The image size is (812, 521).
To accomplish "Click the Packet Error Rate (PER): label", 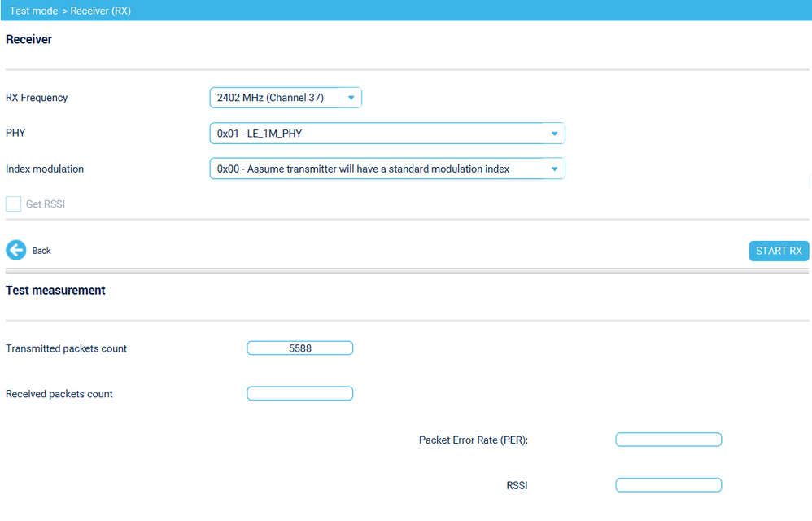I will [474, 440].
